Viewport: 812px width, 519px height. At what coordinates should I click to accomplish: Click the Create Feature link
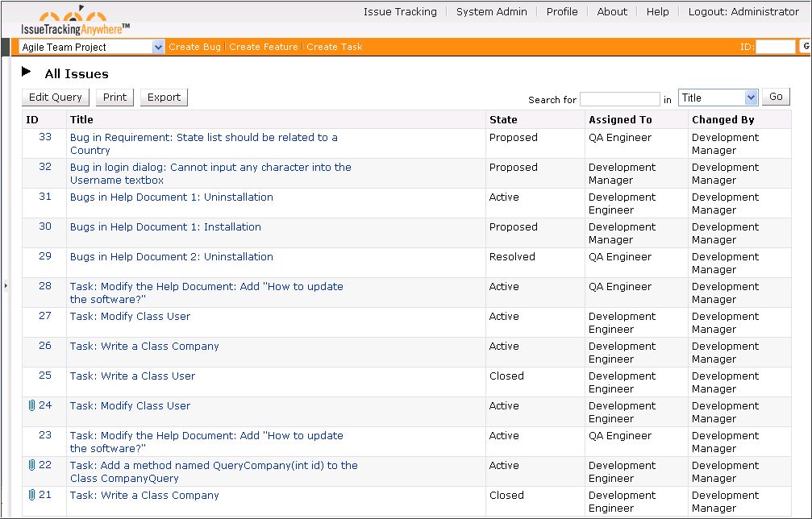point(264,47)
